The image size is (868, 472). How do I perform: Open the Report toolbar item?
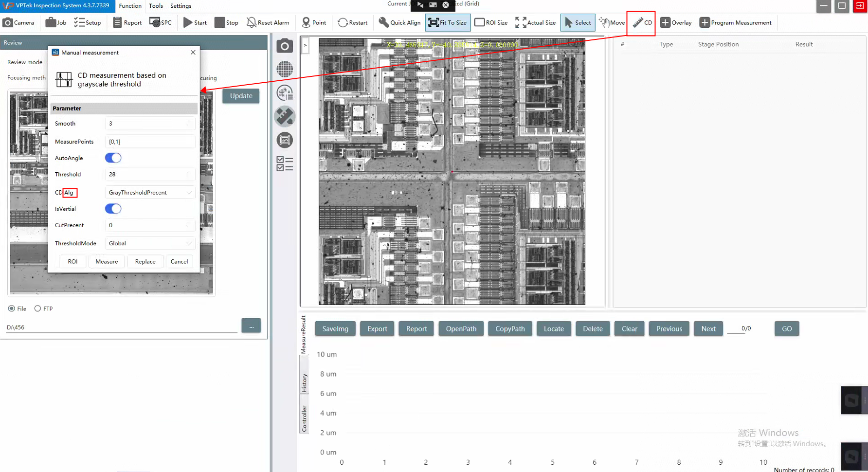[x=127, y=22]
